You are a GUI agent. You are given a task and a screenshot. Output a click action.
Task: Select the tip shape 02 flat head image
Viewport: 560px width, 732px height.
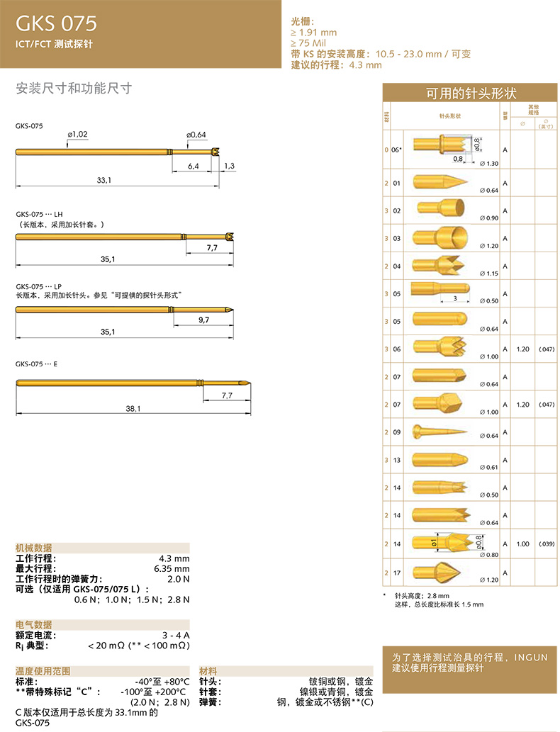[439, 209]
